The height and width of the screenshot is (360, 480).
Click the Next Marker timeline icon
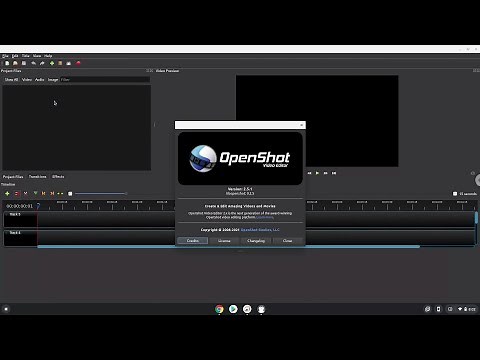pos(52,194)
